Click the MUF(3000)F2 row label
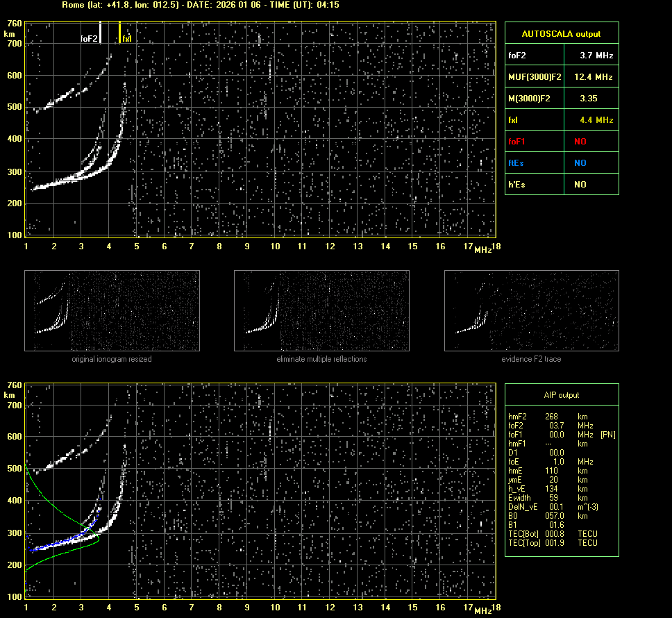Screen dimensions: 672x618 pos(535,76)
